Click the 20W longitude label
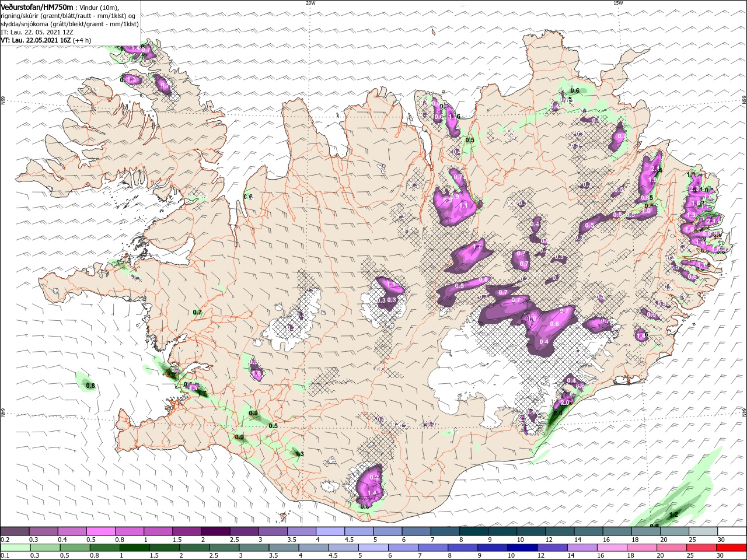The width and height of the screenshot is (747, 560). pyautogui.click(x=310, y=2)
